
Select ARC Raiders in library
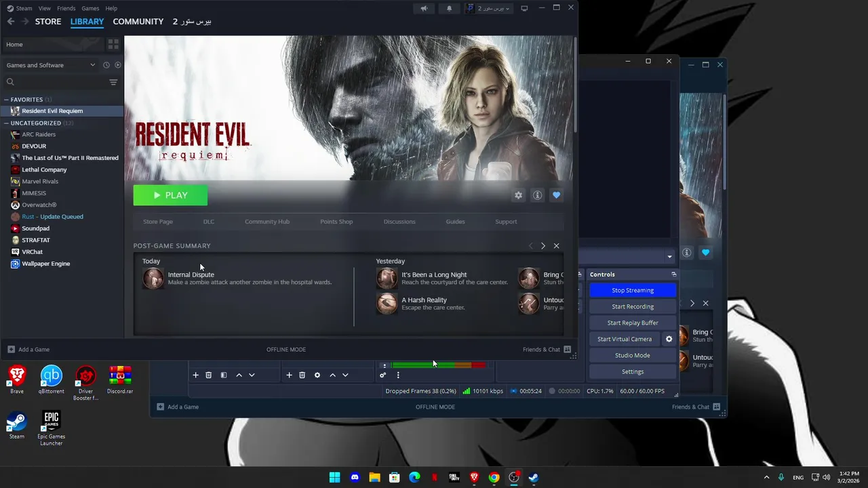click(39, 135)
